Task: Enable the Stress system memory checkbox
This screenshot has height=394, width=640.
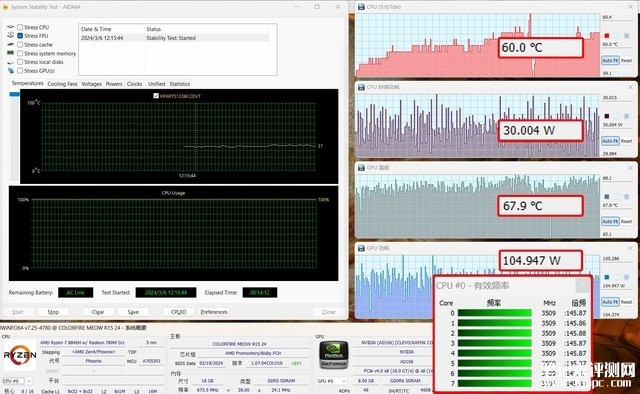Action: (20, 53)
